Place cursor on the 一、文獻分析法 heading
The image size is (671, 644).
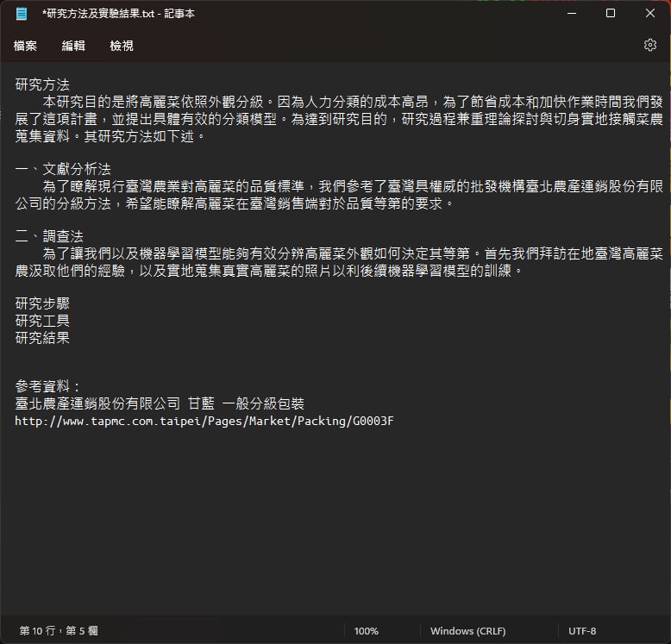pos(63,169)
